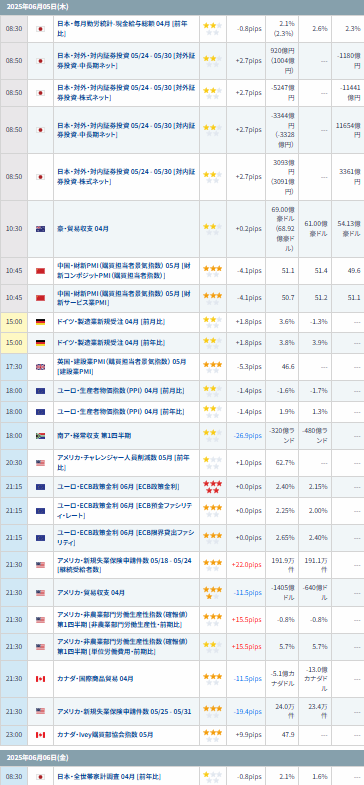
Task: Click the +22.0pips value
Action: click(x=246, y=565)
